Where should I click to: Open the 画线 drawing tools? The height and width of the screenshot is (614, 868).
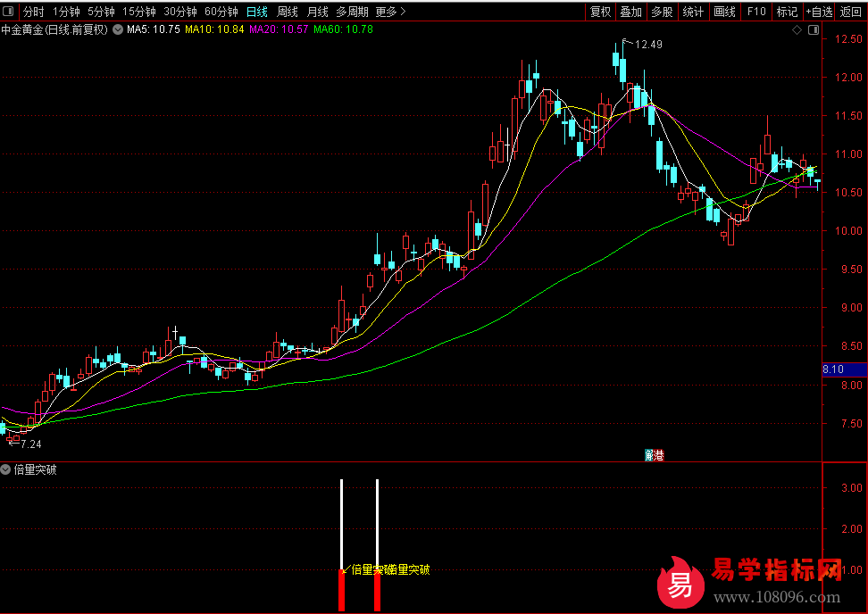(724, 12)
